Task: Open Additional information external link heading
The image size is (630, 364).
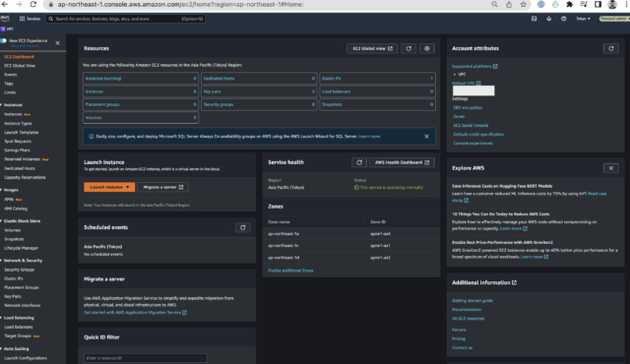Action: tap(484, 282)
